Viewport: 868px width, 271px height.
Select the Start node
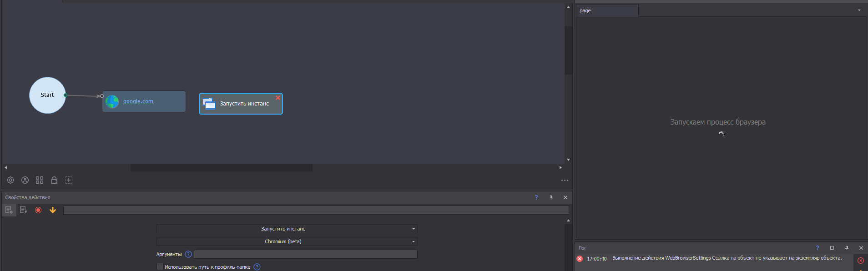coord(47,95)
